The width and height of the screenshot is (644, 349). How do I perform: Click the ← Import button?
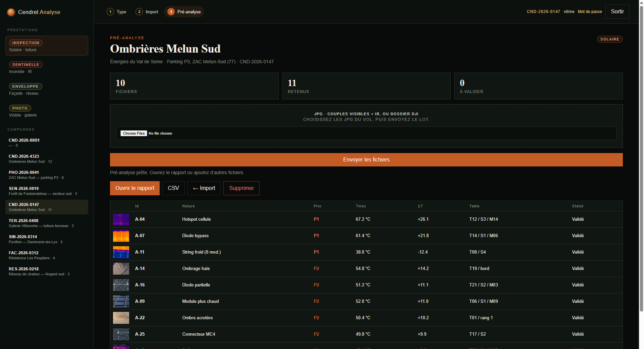pos(204,188)
